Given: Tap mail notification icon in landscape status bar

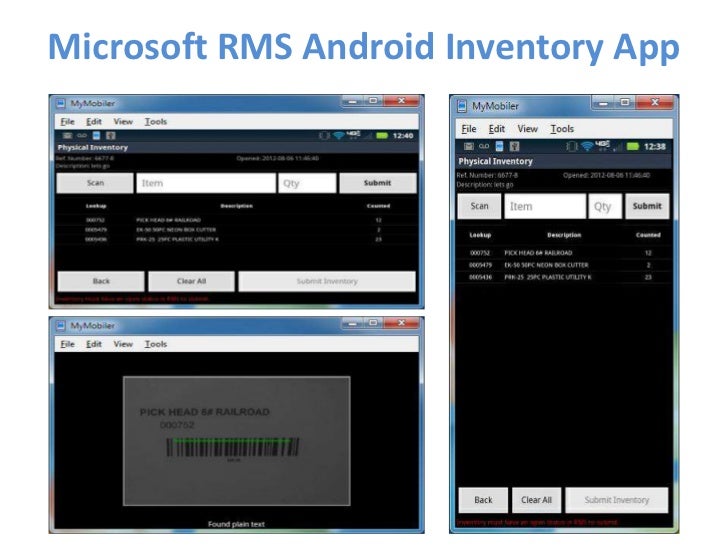Looking at the screenshot, I should point(67,136).
